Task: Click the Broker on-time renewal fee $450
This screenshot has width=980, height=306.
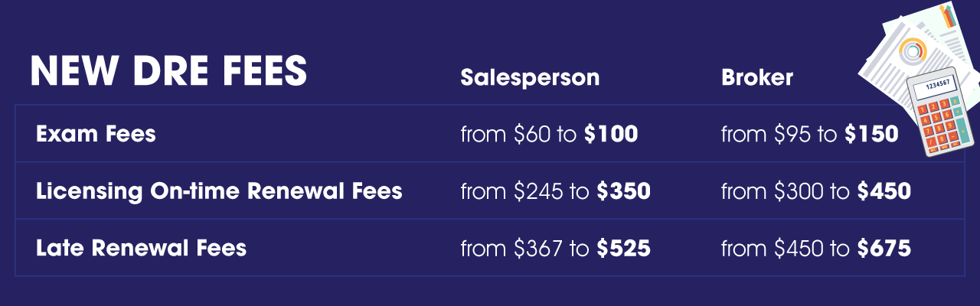Action: pyautogui.click(x=884, y=191)
